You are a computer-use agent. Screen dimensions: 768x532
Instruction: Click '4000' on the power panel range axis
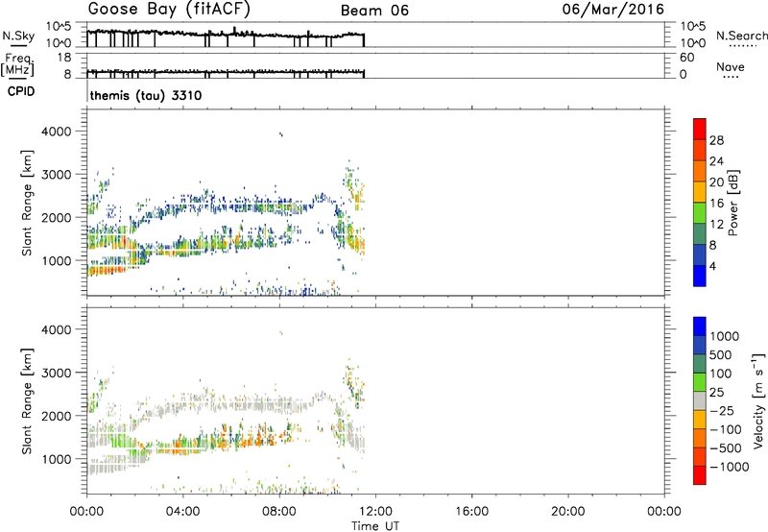(57, 132)
